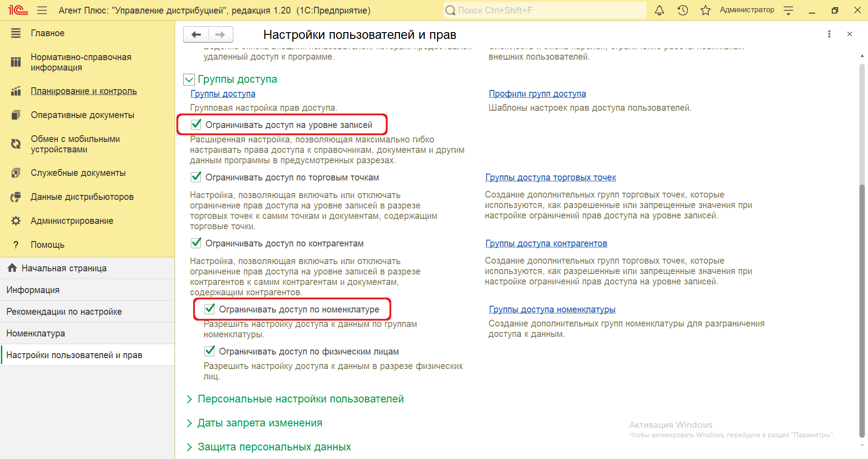Screen dimensions: 868x459
Task: Expand Персональные настройки пользователей section
Action: 189,399
